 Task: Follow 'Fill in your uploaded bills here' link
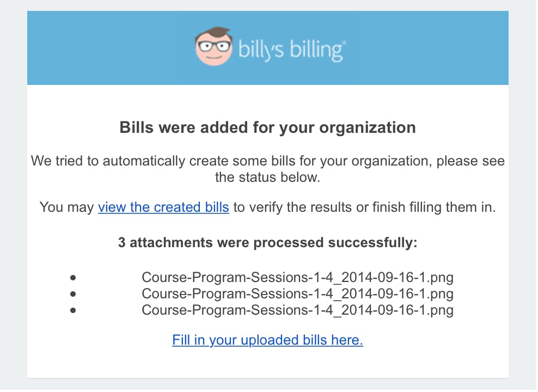pos(267,340)
